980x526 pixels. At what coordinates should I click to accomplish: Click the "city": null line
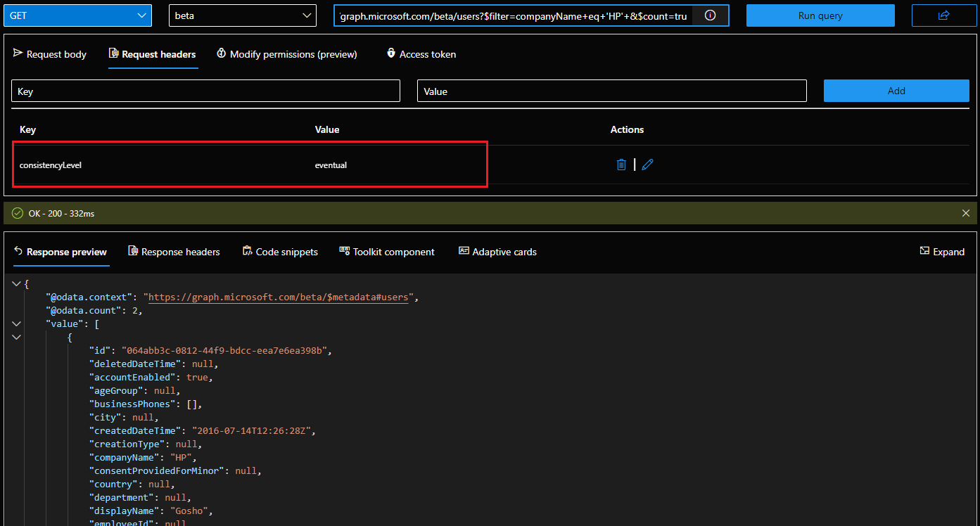point(124,417)
